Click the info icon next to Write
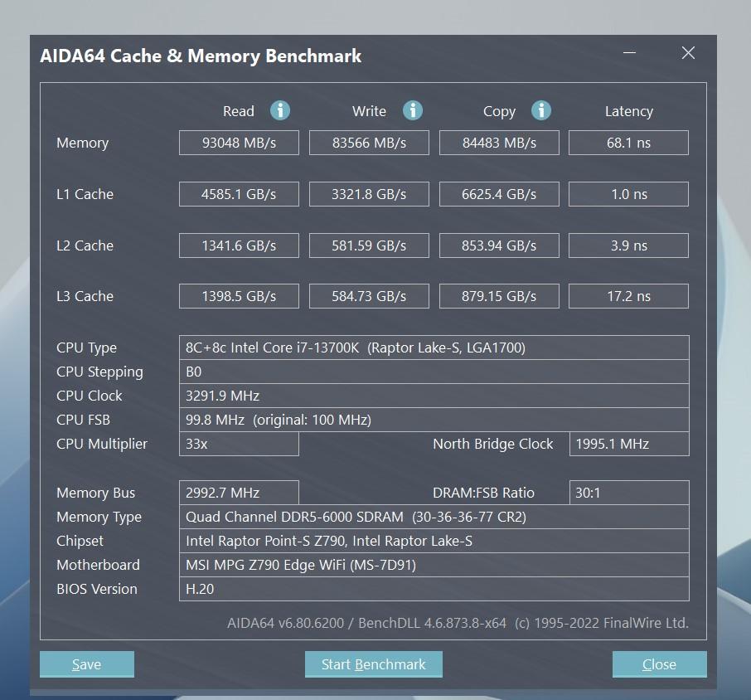This screenshot has height=700, width=751. click(x=412, y=110)
